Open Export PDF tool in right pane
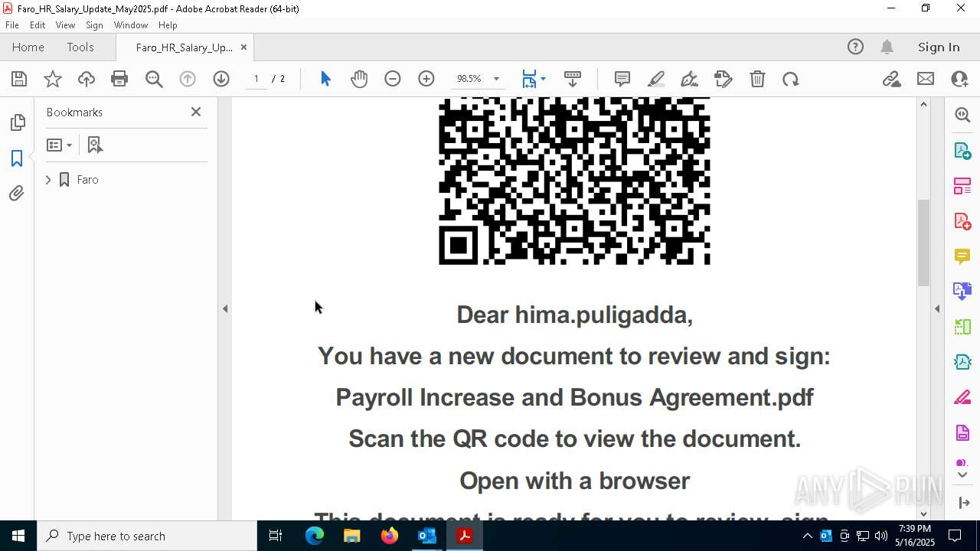This screenshot has width=980, height=551. (x=962, y=150)
